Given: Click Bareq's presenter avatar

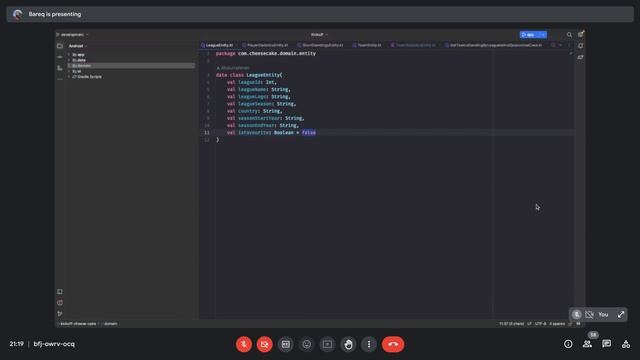Looking at the screenshot, I should [x=17, y=14].
